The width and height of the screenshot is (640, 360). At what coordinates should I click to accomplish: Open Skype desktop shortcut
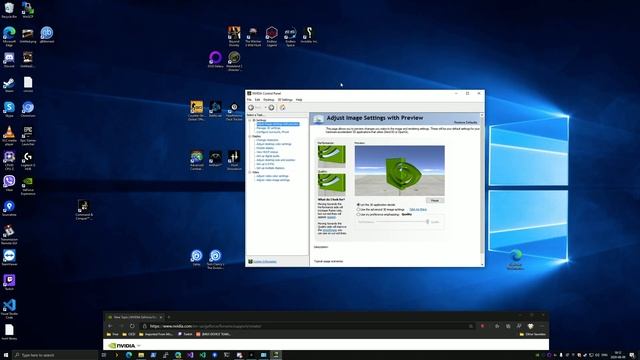pyautogui.click(x=9, y=109)
